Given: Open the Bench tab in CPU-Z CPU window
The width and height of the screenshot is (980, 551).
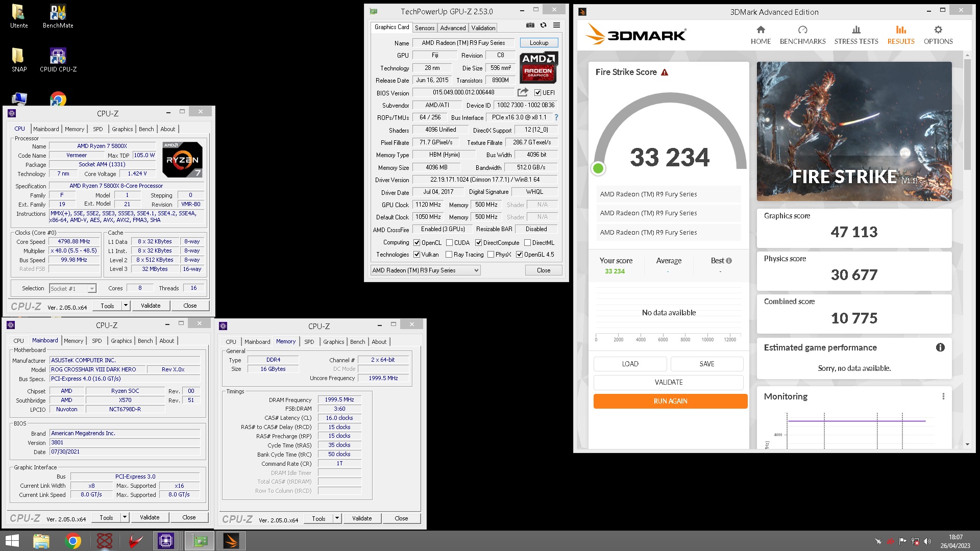Looking at the screenshot, I should pyautogui.click(x=146, y=129).
